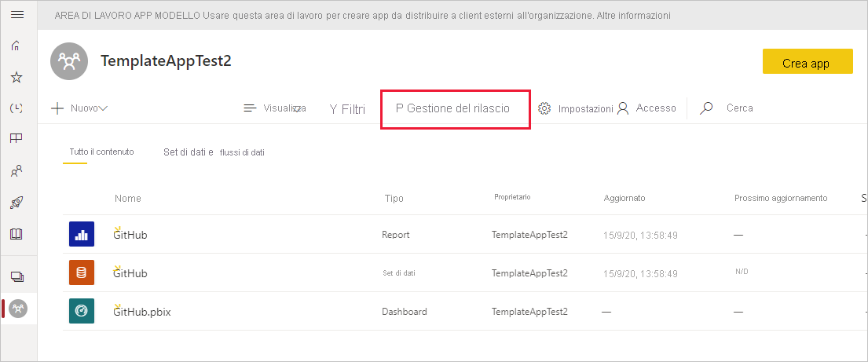Click the GitHub report bar chart icon
This screenshot has height=362, width=868.
tap(82, 235)
